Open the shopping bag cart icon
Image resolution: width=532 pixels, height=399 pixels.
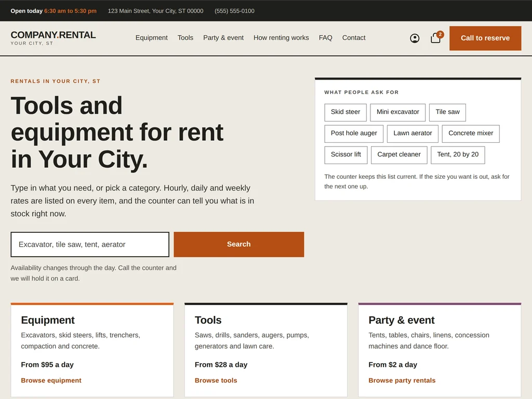435,38
